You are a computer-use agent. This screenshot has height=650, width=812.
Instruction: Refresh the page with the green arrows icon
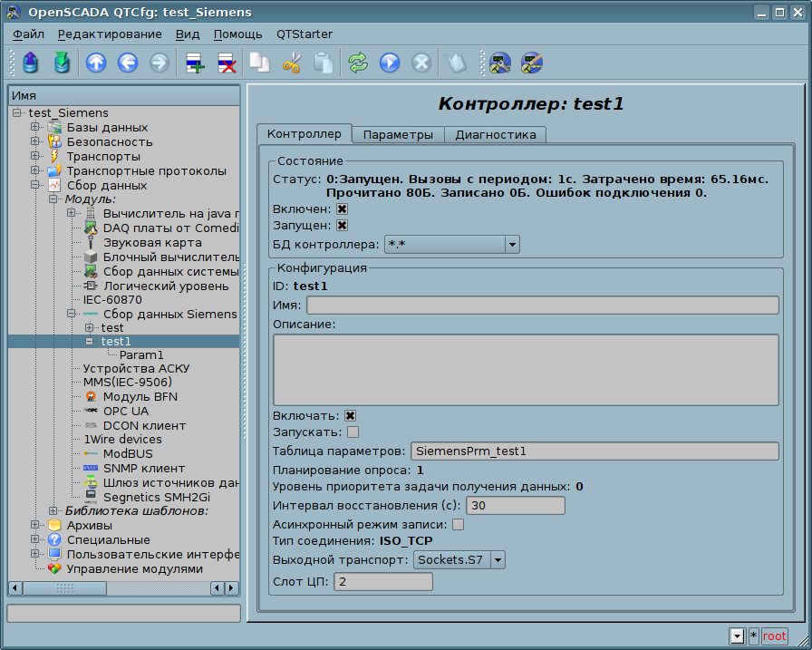pyautogui.click(x=358, y=63)
